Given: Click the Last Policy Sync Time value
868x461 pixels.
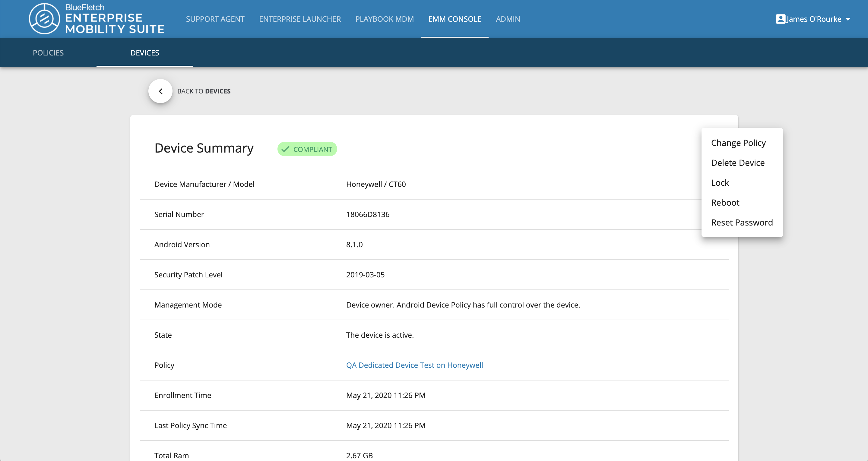Looking at the screenshot, I should coord(385,425).
